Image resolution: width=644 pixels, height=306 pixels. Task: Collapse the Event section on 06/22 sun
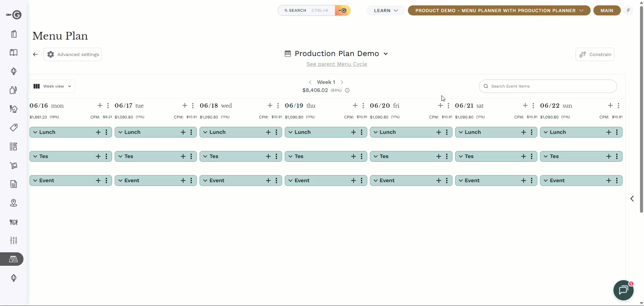[x=546, y=181]
